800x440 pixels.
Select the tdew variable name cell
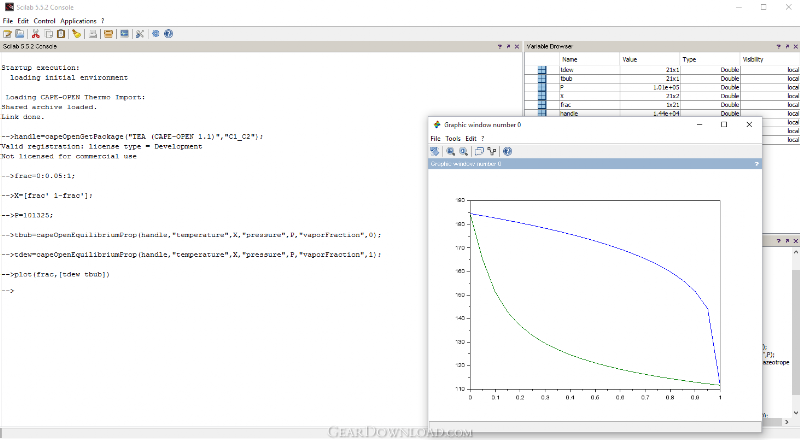pos(589,70)
